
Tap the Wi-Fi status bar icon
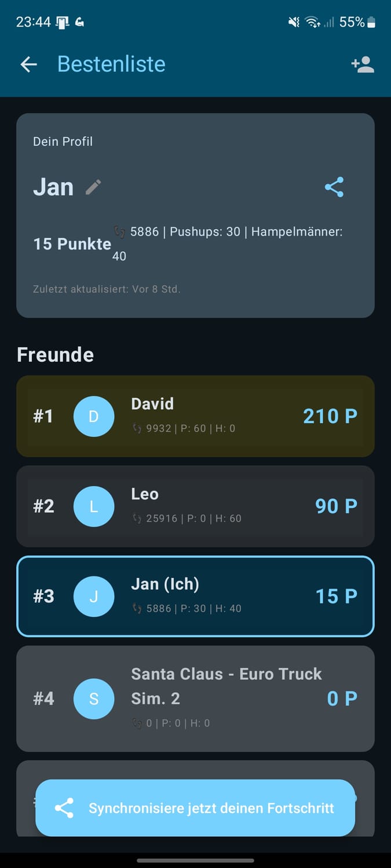(x=313, y=22)
